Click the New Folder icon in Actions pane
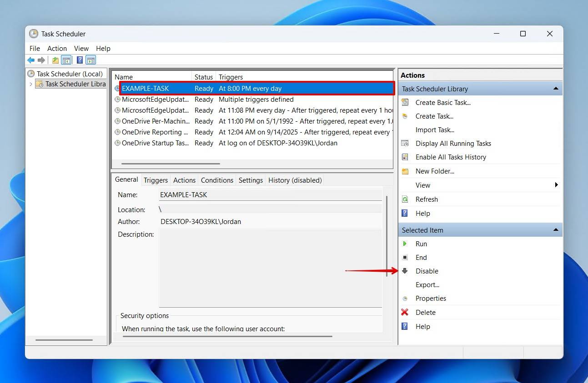The image size is (588, 383). pos(405,171)
